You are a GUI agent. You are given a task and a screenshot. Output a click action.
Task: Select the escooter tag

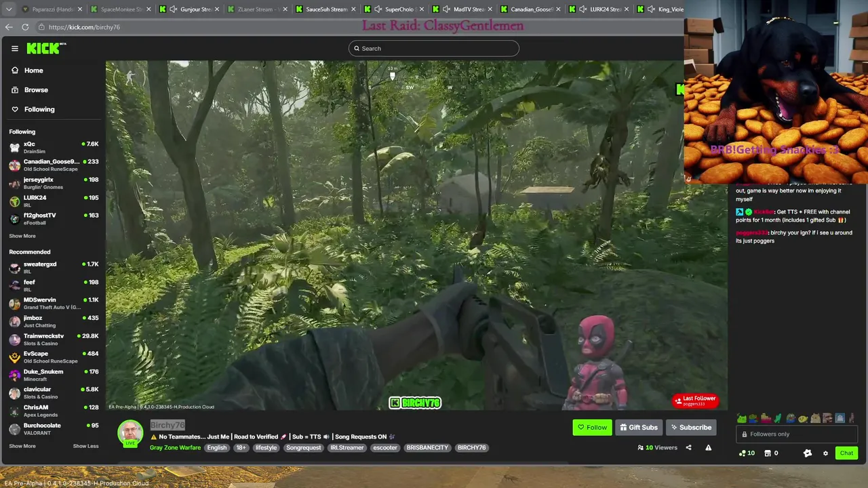385,447
